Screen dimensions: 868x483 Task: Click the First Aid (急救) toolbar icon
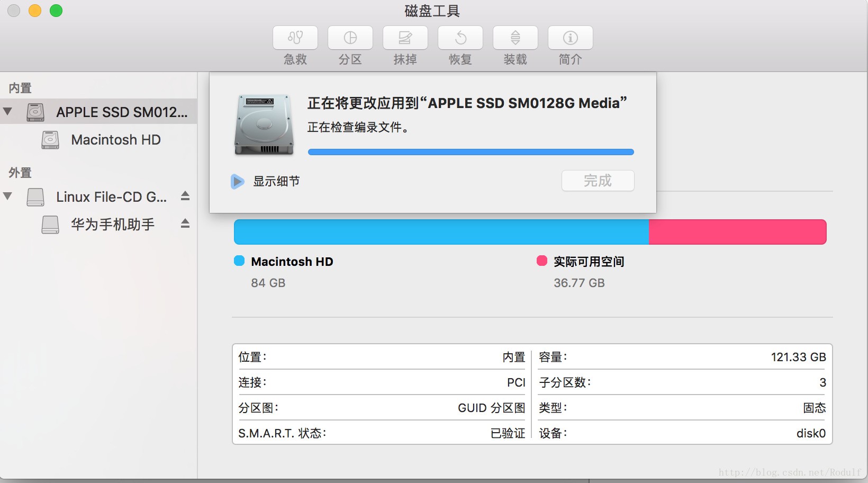295,38
